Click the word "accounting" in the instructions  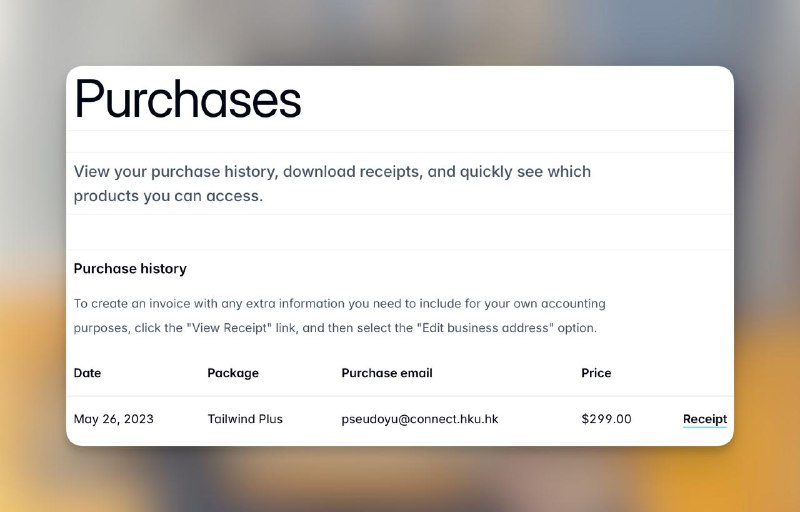571,303
